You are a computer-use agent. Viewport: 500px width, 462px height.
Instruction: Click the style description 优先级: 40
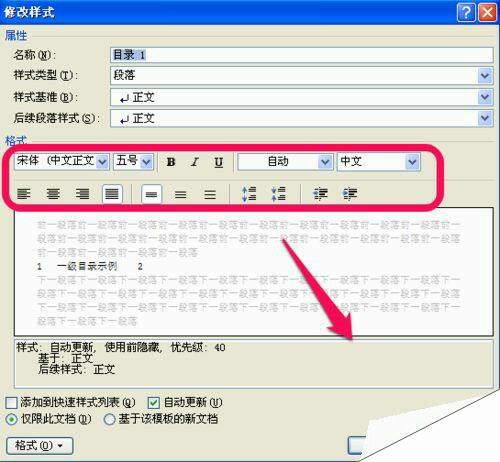pos(198,347)
